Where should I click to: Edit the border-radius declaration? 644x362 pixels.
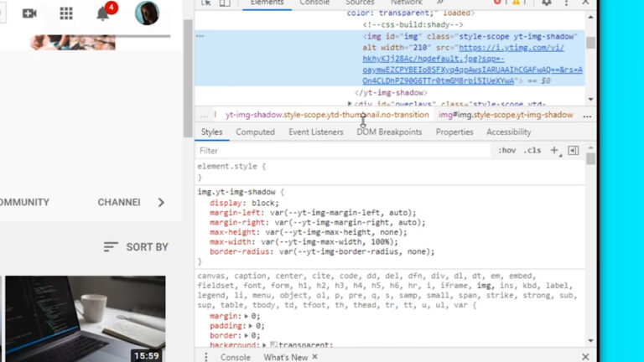(322, 251)
